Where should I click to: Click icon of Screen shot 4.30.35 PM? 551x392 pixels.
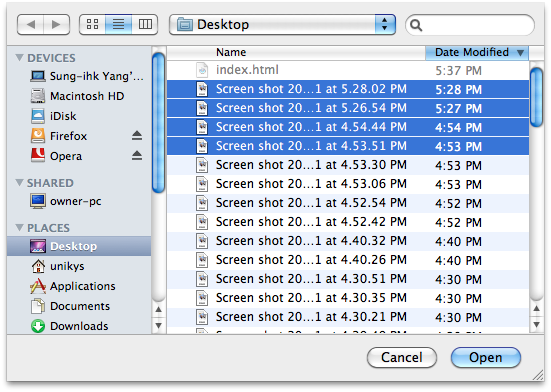202,298
